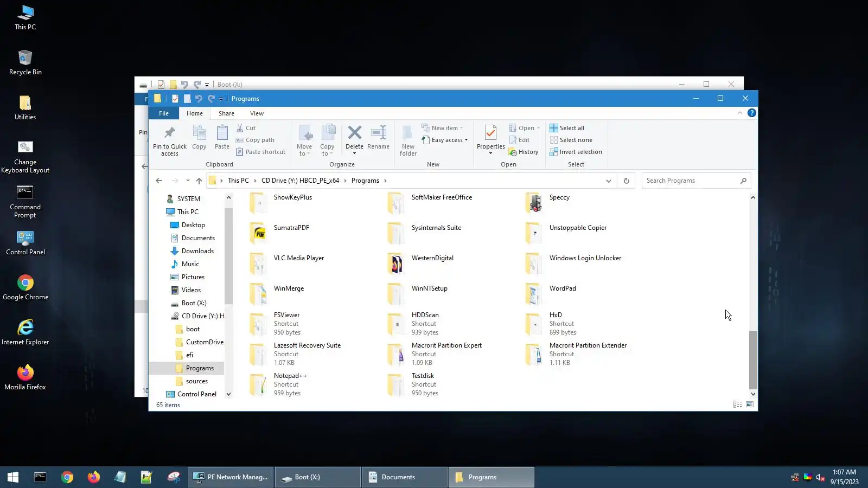Click CD Drive (Y:) HBCD_PE_x64 in the breadcrumb
Screen dimensions: 868x488
coord(300,181)
